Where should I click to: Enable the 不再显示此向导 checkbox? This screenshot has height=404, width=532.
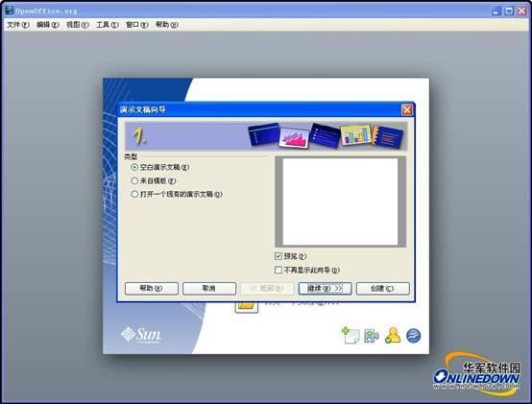[278, 270]
